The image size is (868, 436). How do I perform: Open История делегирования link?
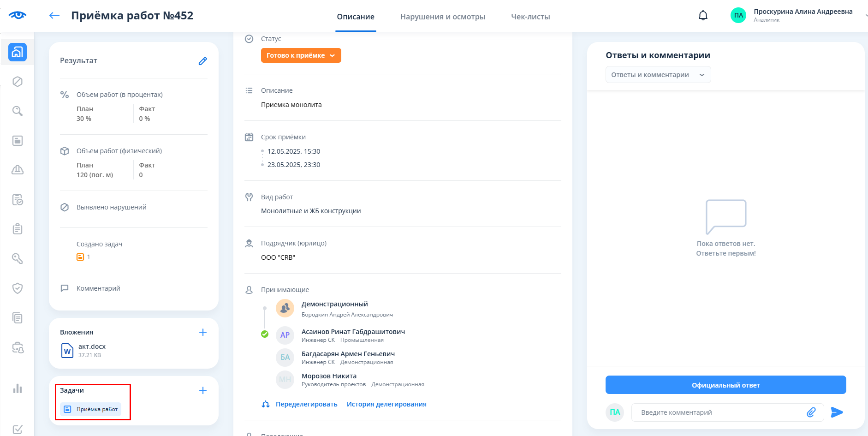[386, 404]
